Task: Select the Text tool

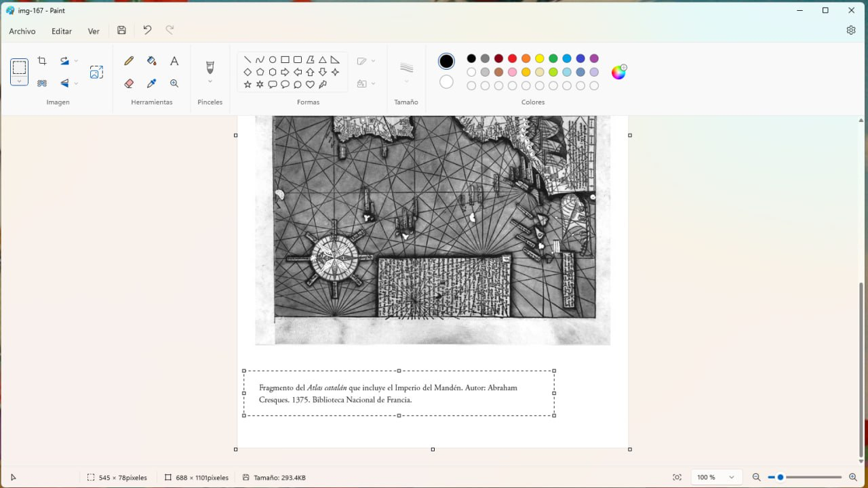Action: click(174, 61)
